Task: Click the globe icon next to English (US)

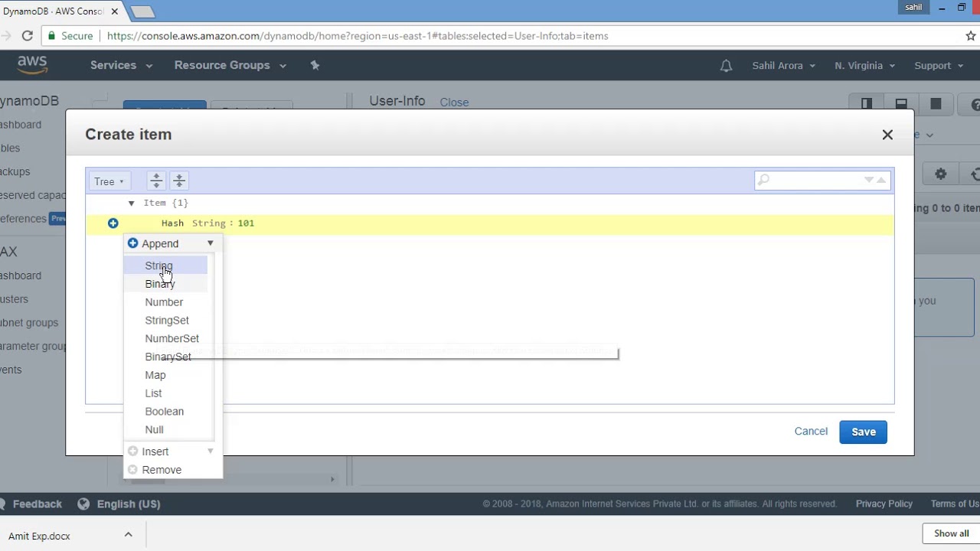Action: click(83, 504)
